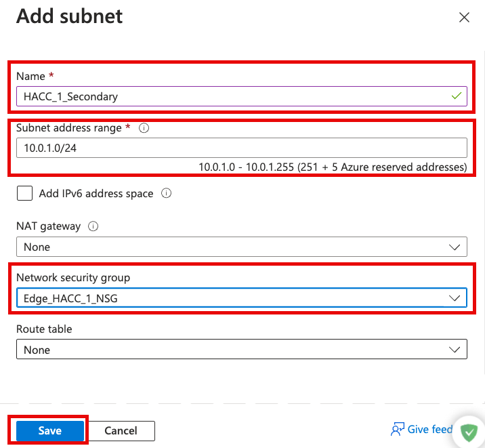
Task: Click the green shield badge icon
Action: [x=469, y=433]
